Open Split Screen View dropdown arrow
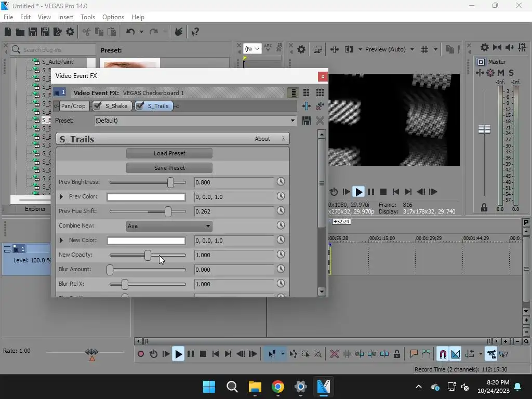 (360, 49)
